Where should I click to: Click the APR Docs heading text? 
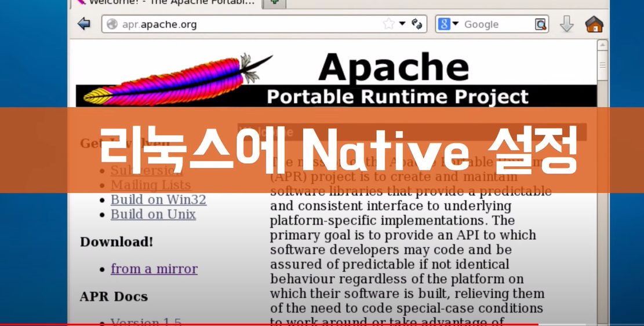click(x=114, y=296)
